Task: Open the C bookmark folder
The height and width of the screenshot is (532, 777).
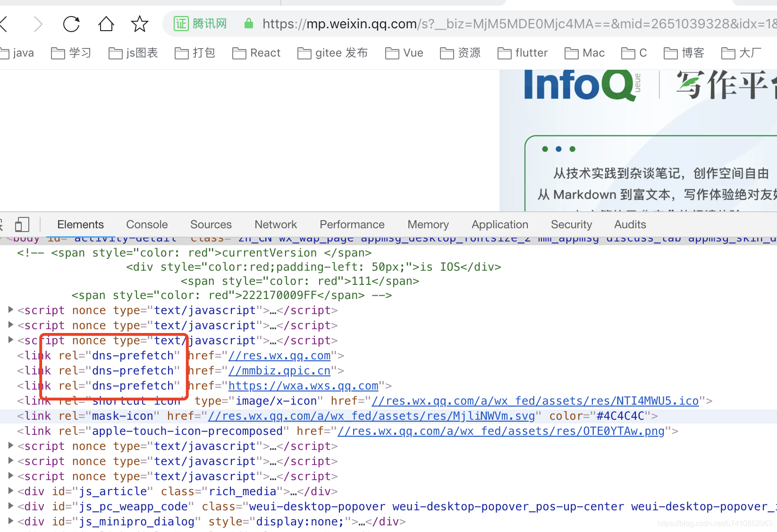Action: (x=634, y=53)
